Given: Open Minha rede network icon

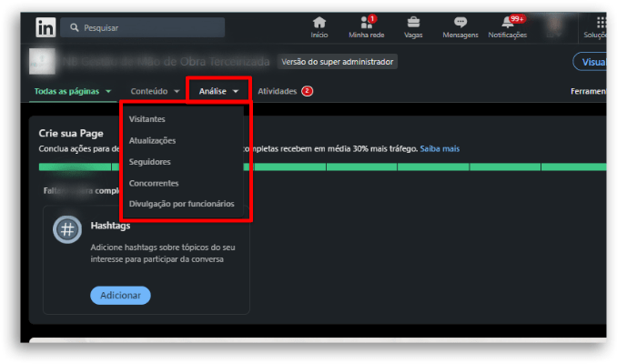Looking at the screenshot, I should (367, 22).
